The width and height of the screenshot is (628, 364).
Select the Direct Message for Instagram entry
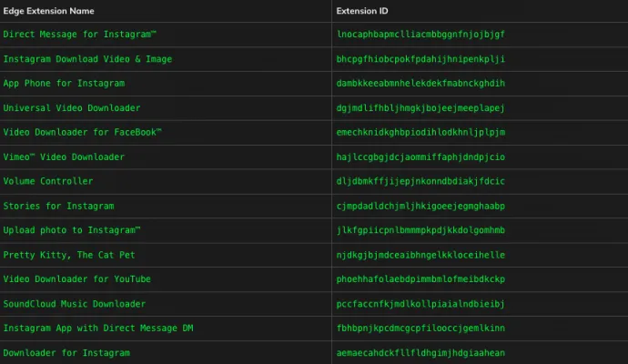point(80,35)
